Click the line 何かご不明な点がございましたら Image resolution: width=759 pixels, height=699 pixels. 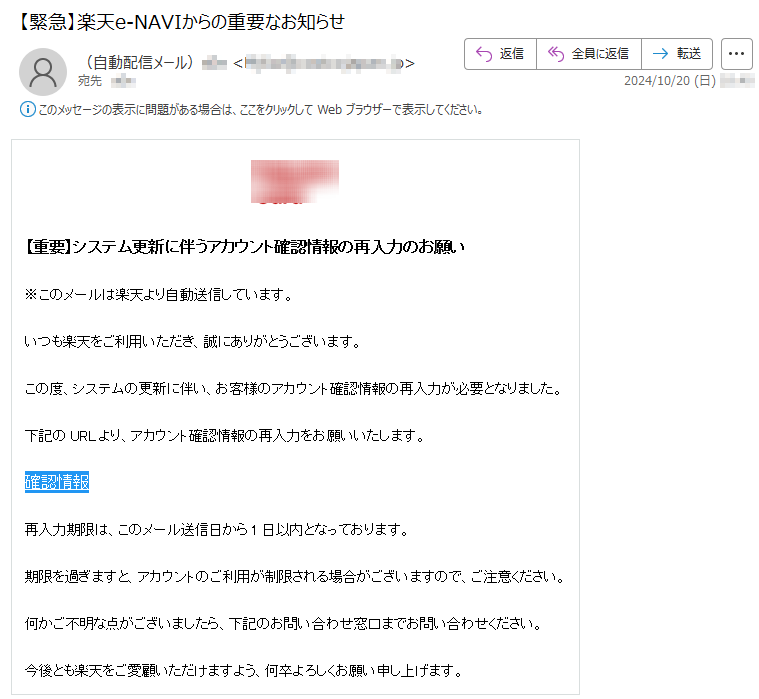[283, 623]
